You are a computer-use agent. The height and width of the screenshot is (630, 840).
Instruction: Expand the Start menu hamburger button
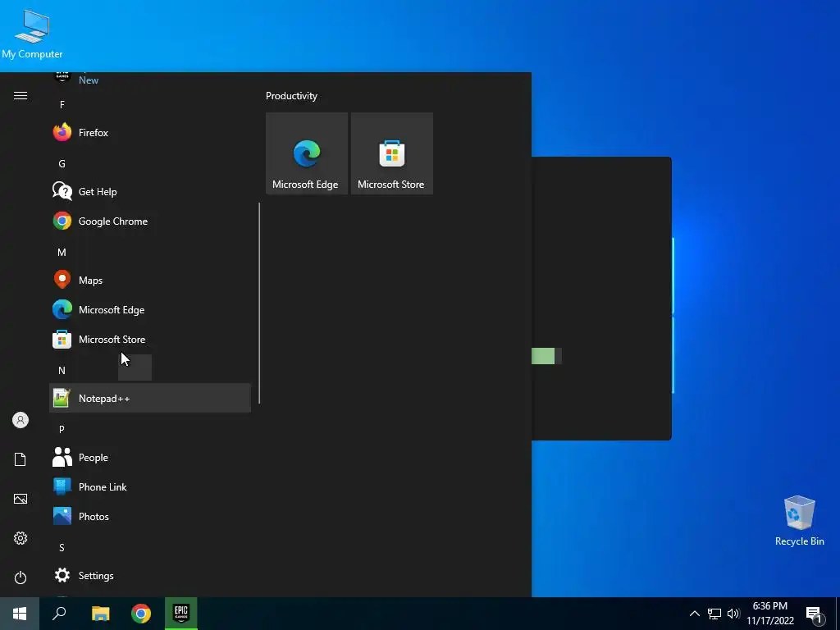[21, 95]
